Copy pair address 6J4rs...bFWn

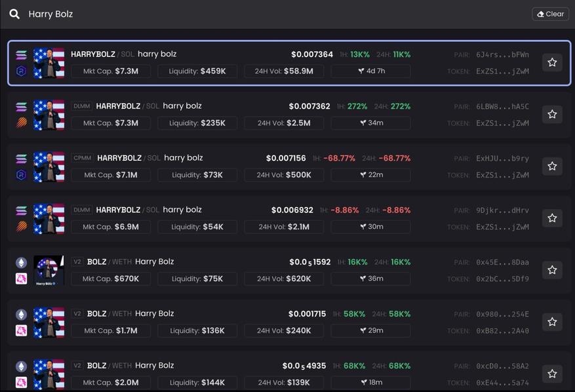pyautogui.click(x=502, y=54)
